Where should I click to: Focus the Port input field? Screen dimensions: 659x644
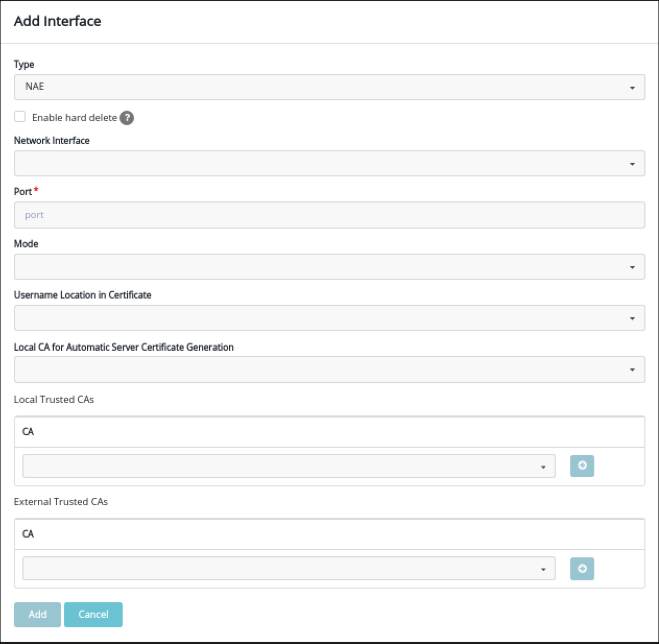coord(329,215)
